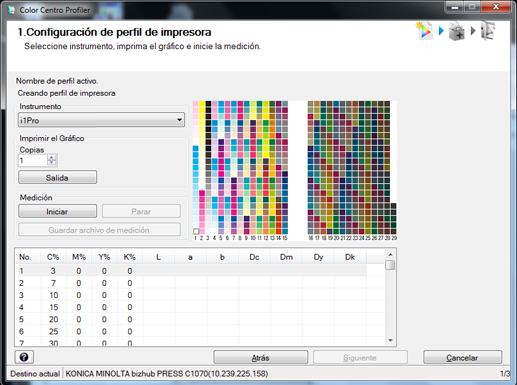Select table row number 1
The height and width of the screenshot is (385, 517).
[x=191, y=271]
